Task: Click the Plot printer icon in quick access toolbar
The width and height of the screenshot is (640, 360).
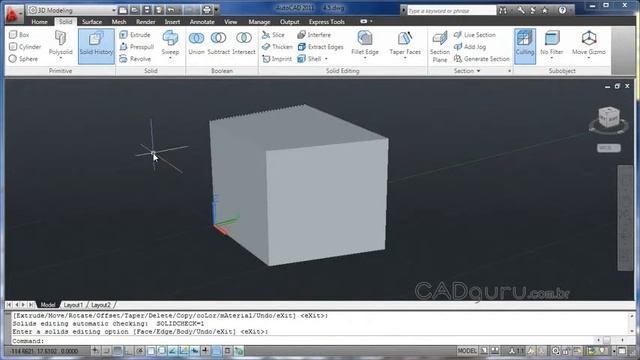Action: click(x=207, y=10)
